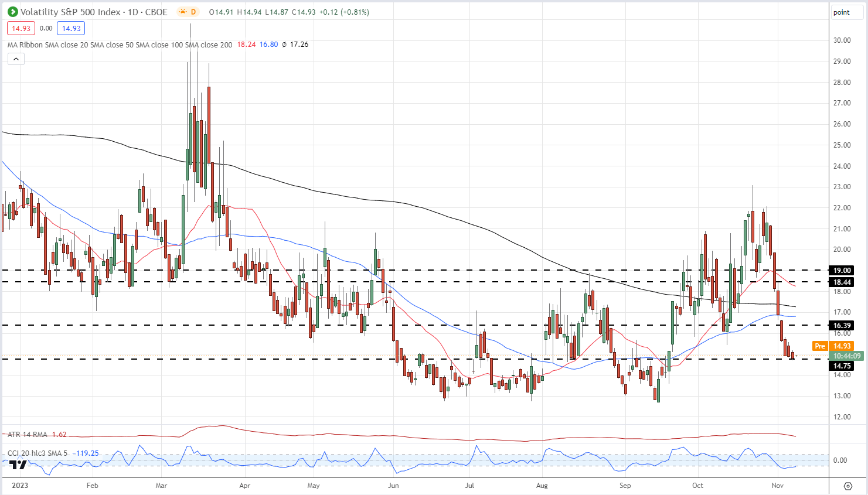The height and width of the screenshot is (495, 868).
Task: Click the Oct label on time axis
Action: [697, 486]
